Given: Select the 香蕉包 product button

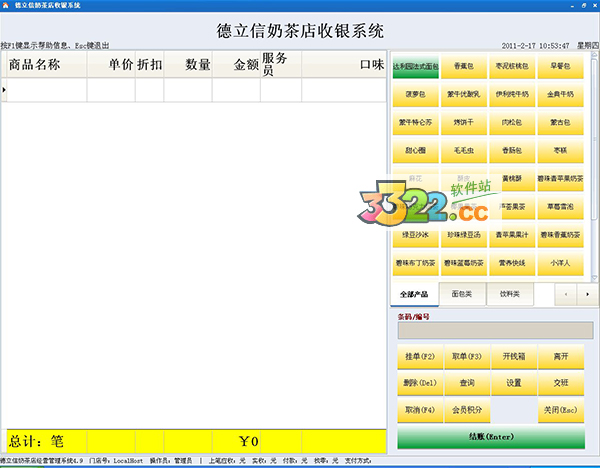Looking at the screenshot, I should (463, 67).
